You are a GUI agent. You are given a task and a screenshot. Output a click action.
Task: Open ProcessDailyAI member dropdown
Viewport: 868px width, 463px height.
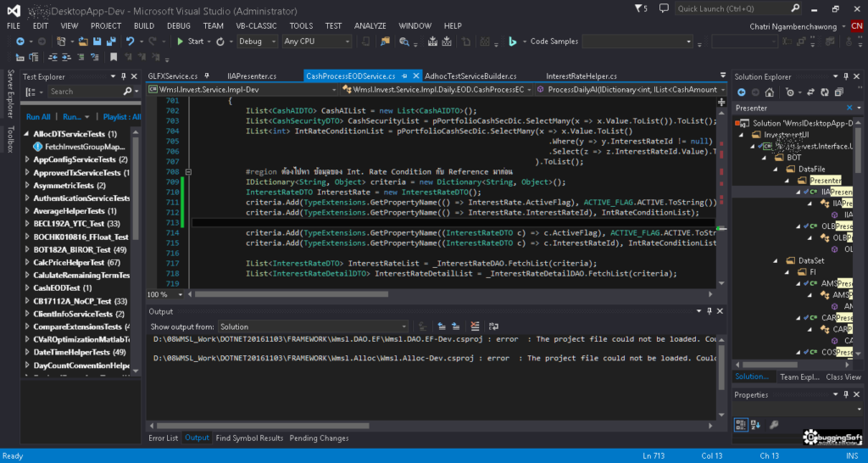pos(631,89)
